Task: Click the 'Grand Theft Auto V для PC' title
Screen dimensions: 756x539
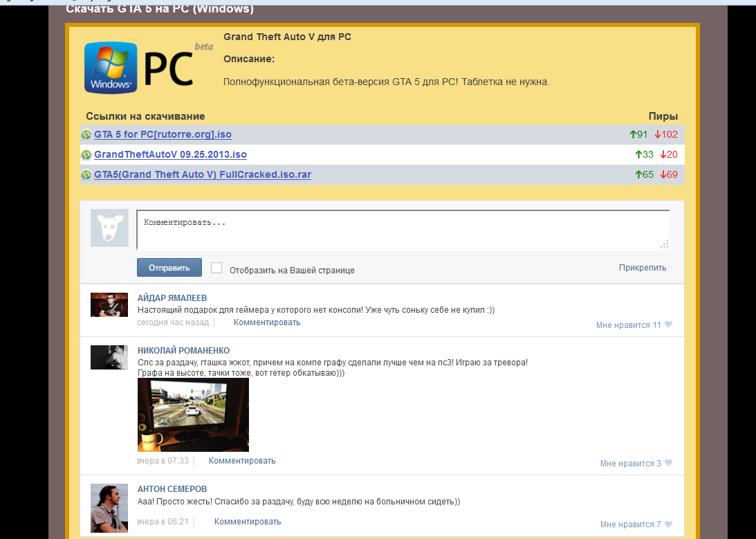Action: 287,37
